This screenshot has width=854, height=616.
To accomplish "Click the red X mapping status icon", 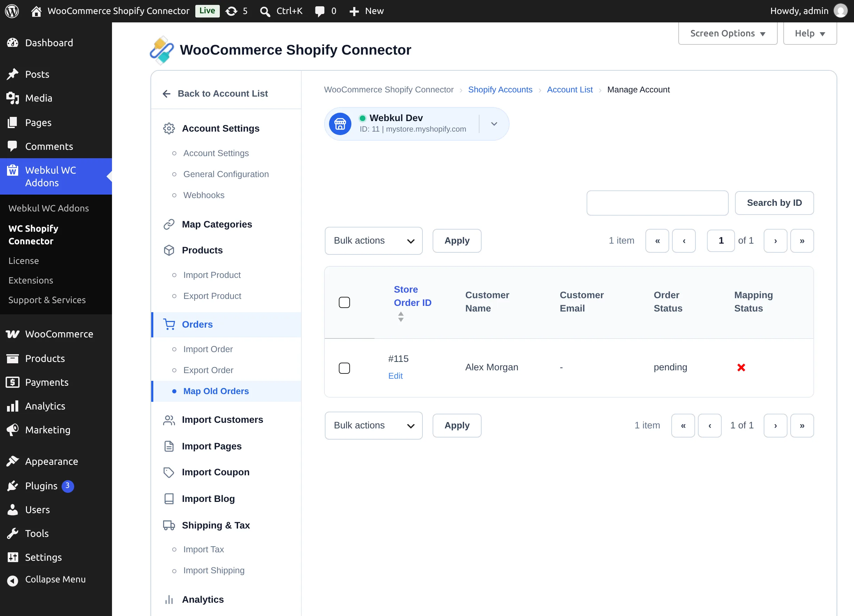I will (741, 367).
